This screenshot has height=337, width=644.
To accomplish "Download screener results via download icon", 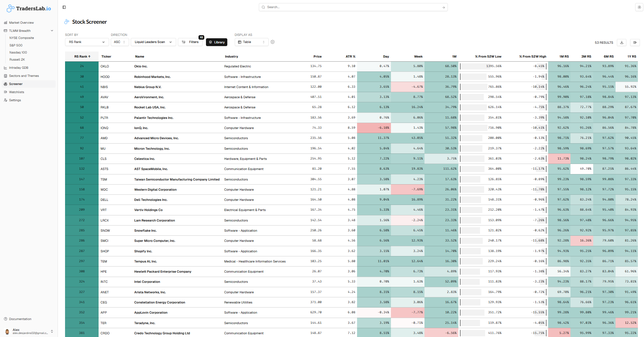I will (622, 42).
